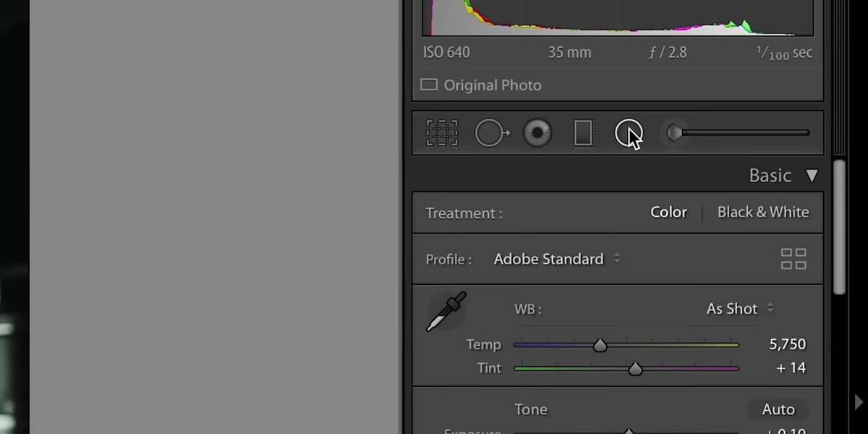Screen dimensions: 868x434
Task: Select the Red Eye Correction tool
Action: [x=537, y=133]
